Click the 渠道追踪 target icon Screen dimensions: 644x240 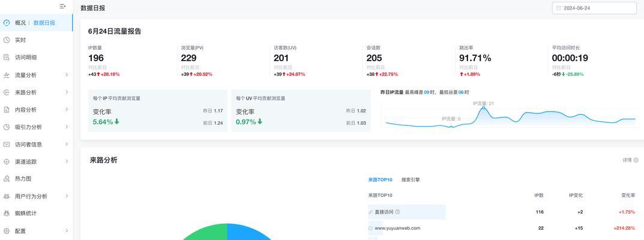pyautogui.click(x=7, y=161)
